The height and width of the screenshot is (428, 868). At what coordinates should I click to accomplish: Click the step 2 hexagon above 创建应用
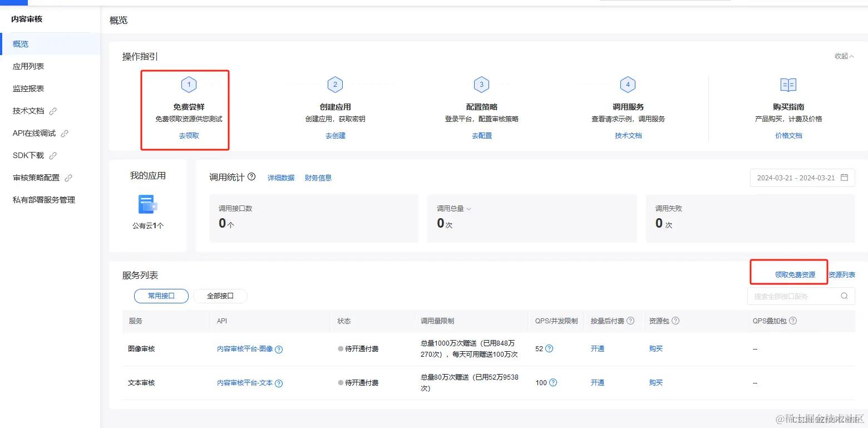(x=335, y=85)
